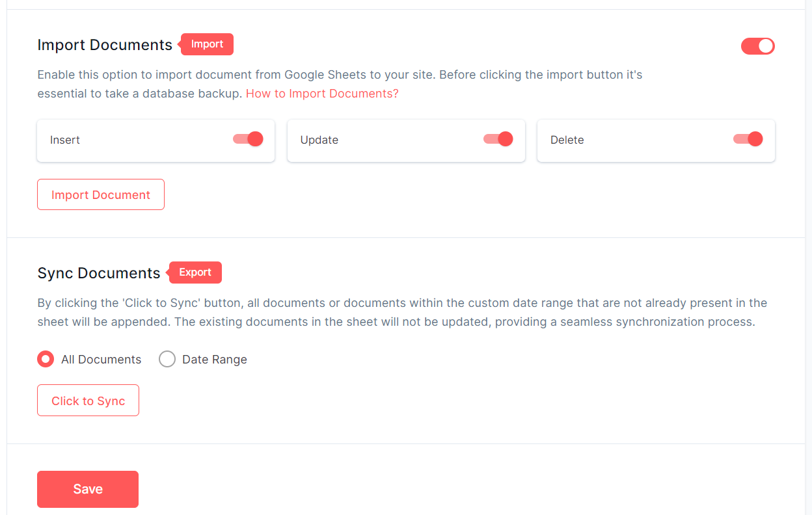Screen dimensions: 812x515
Task: Disable the Import Documents master toggle
Action: pyautogui.click(x=757, y=46)
